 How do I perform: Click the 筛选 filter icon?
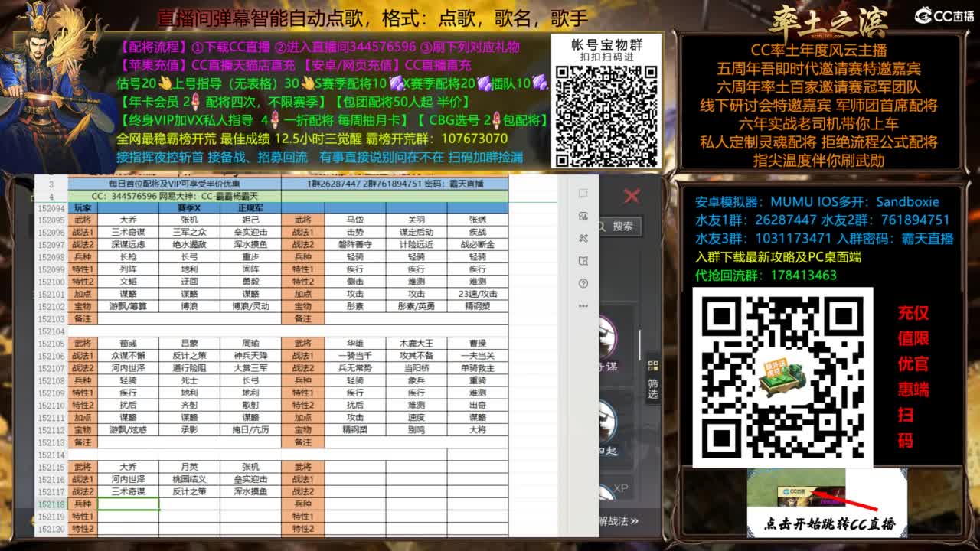652,366
